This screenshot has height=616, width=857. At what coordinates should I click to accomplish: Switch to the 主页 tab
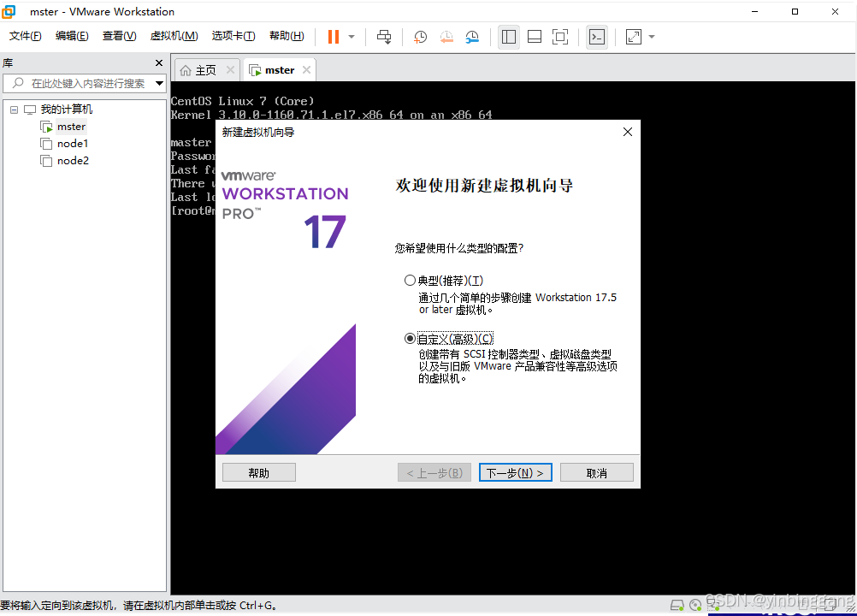[x=205, y=70]
